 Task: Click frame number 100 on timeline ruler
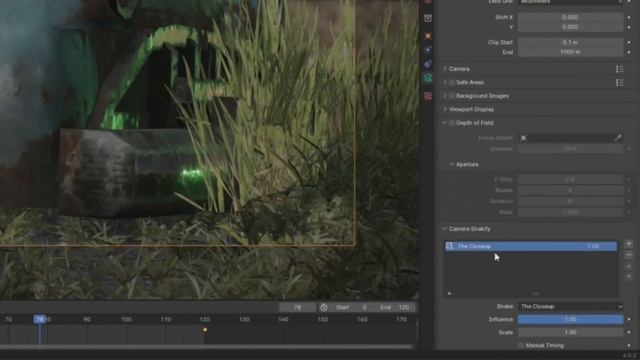click(x=126, y=319)
